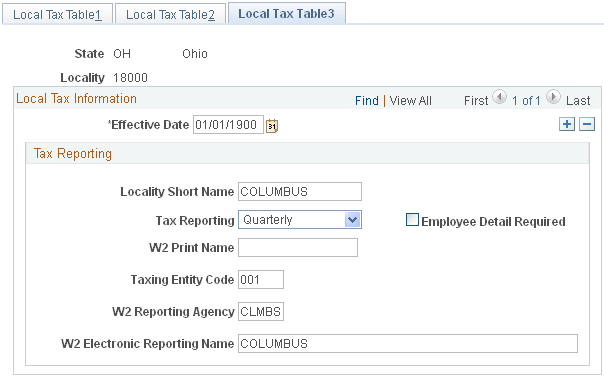Screen dimensions: 604x381
Task: Click View All link
Action: click(411, 101)
